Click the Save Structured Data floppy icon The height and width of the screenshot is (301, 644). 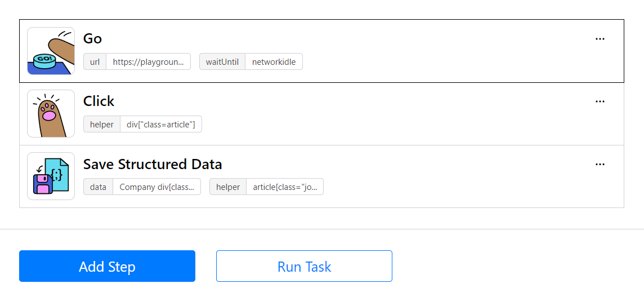[x=51, y=176]
